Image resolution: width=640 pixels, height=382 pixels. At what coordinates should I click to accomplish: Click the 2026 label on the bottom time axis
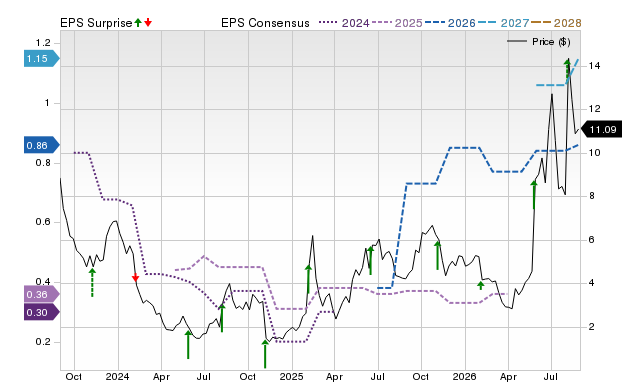(x=464, y=376)
